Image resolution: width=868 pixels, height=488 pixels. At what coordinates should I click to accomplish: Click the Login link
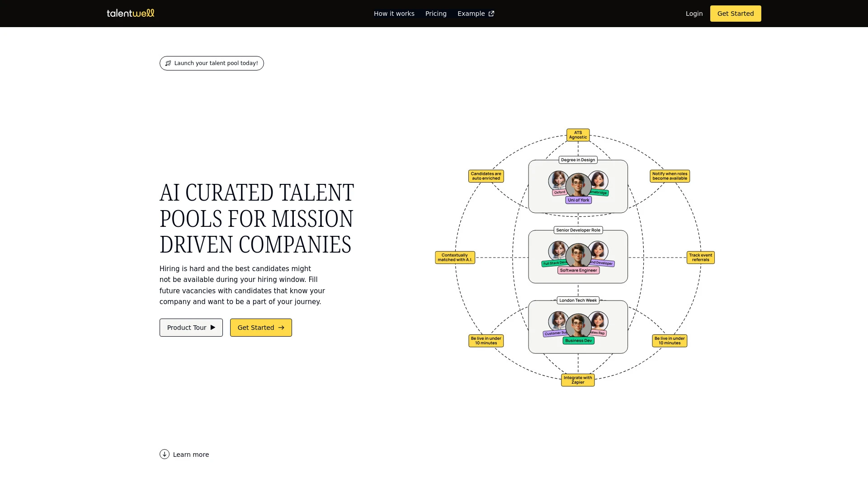click(x=694, y=14)
